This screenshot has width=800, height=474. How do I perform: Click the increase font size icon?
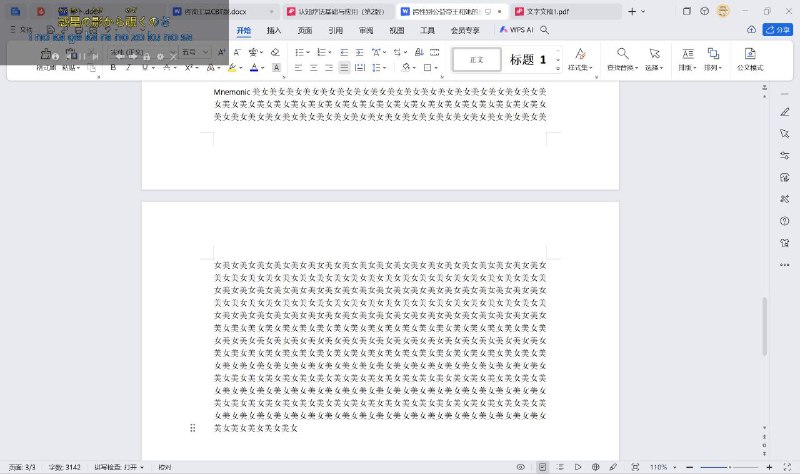pos(221,52)
